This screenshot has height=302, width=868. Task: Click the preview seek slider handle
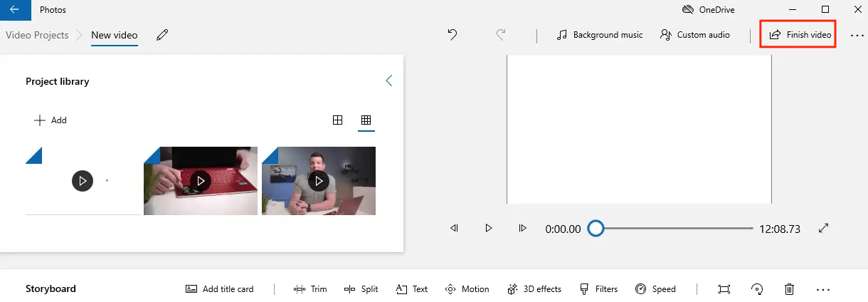(x=596, y=229)
